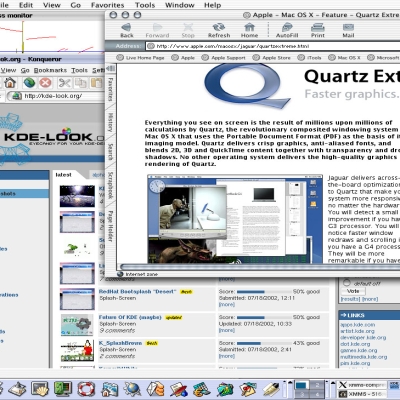Click the Home house icon in Konqueror
Screen dimensions: 400x400
(10, 83)
